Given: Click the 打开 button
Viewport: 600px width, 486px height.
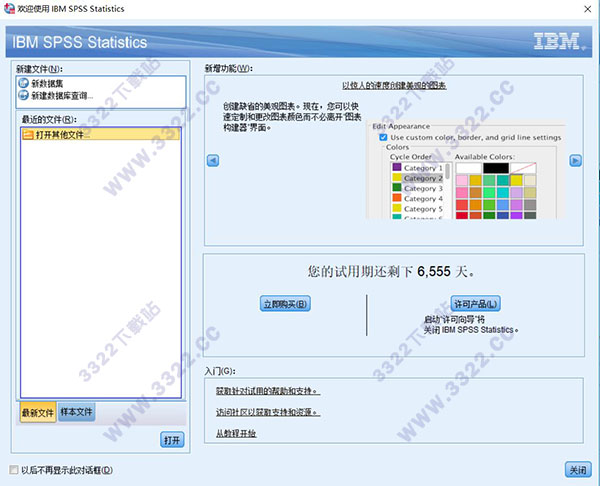Looking at the screenshot, I should [x=172, y=440].
